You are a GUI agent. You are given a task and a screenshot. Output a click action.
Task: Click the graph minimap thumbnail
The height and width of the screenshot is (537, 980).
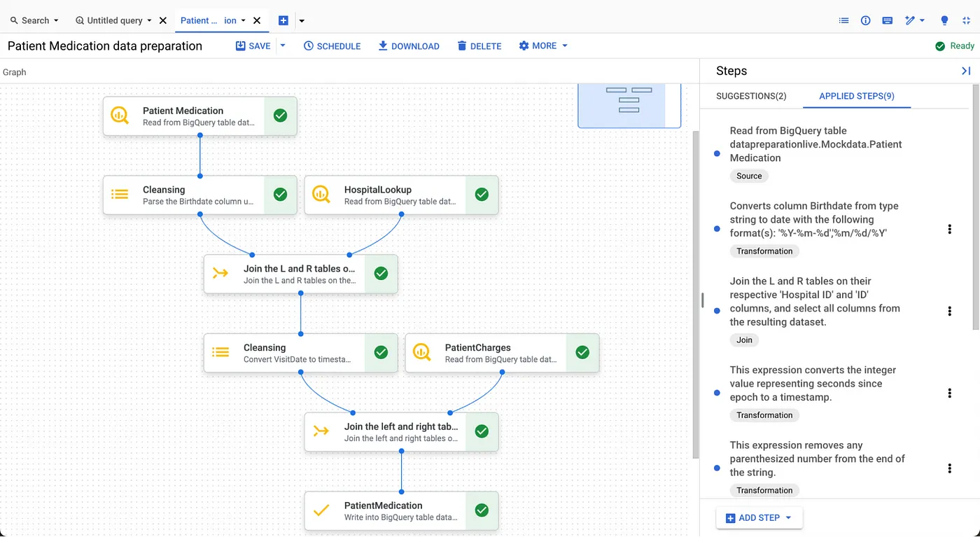coord(629,105)
